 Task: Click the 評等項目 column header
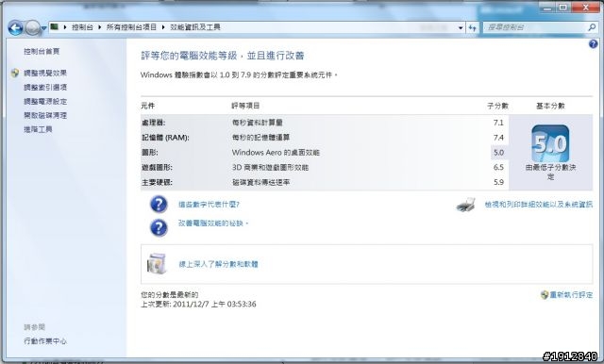pyautogui.click(x=245, y=106)
